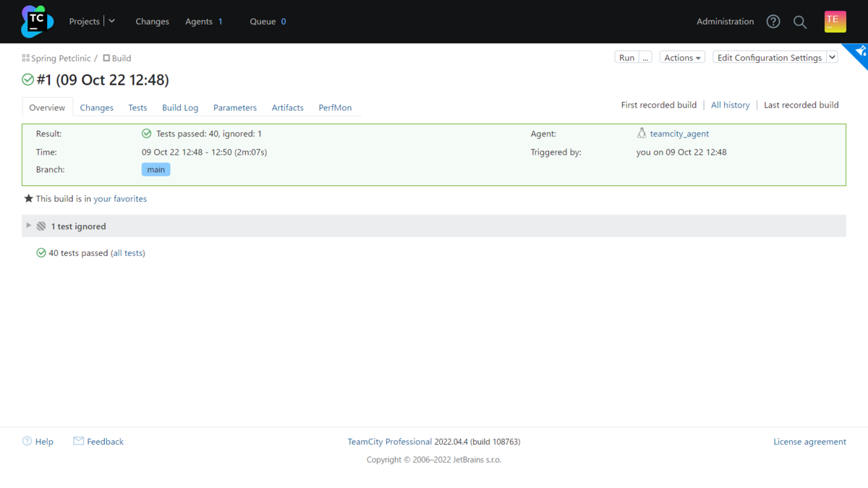This screenshot has height=488, width=868.
Task: Open the Artifacts tab
Action: 287,108
